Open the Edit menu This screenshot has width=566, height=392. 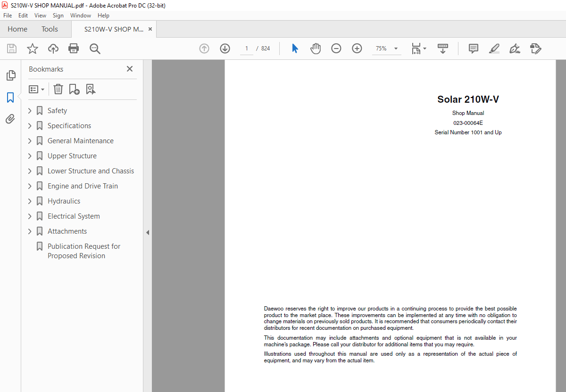[23, 16]
